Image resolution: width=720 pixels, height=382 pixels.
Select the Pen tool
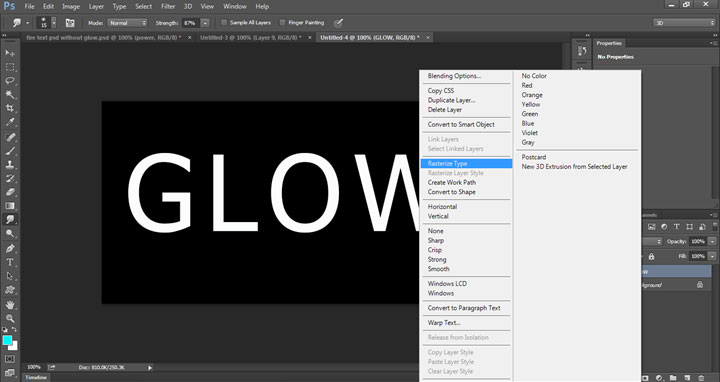click(x=10, y=248)
